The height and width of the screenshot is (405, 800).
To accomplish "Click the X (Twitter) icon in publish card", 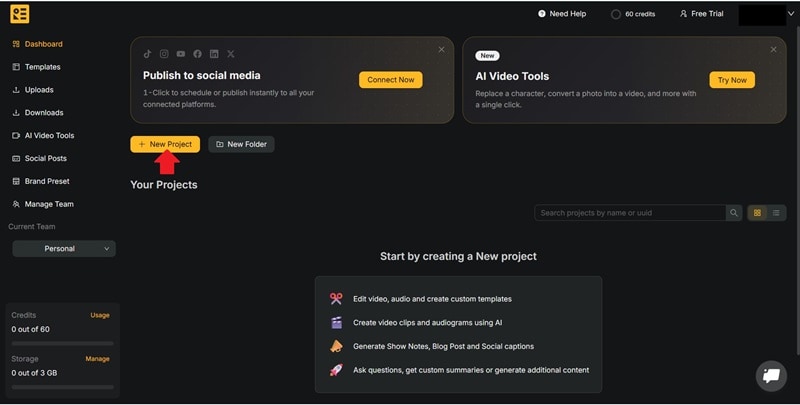I will tap(231, 54).
